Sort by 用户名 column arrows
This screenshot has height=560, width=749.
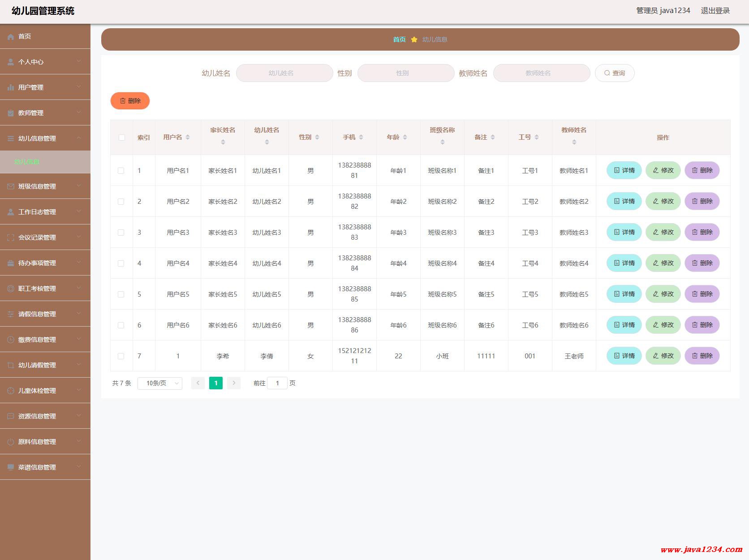[x=188, y=138]
